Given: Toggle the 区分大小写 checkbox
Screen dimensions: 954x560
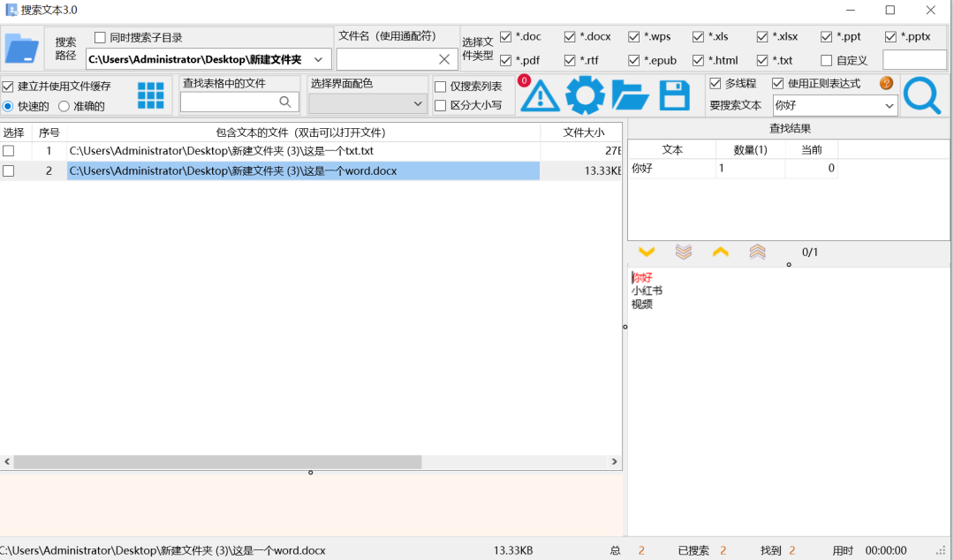Looking at the screenshot, I should (x=441, y=106).
